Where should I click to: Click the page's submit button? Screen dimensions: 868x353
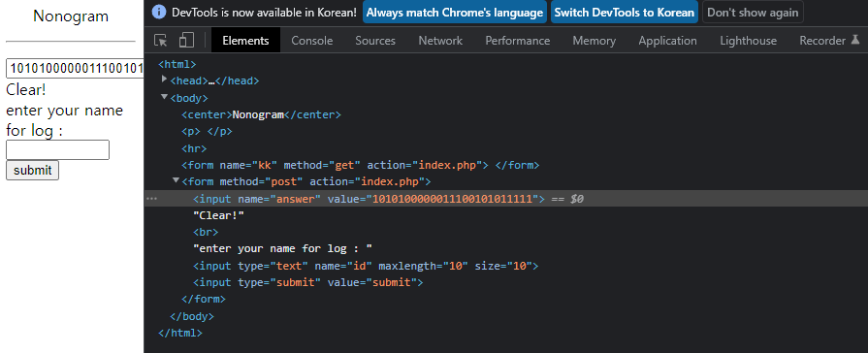coord(32,170)
